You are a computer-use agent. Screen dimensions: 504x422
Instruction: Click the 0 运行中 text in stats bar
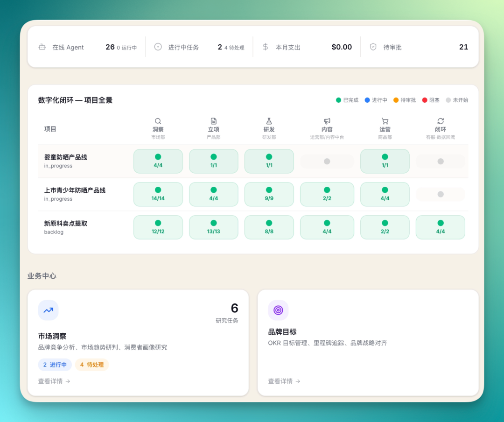pos(126,48)
